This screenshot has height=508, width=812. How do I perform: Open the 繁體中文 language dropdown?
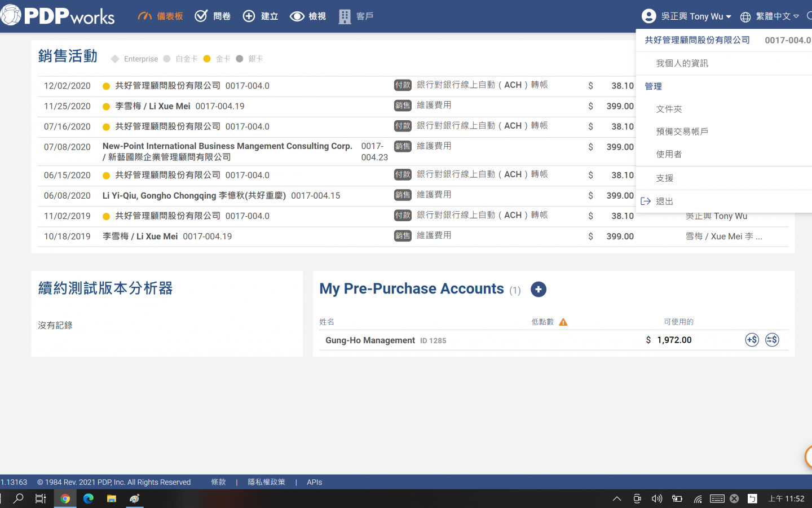click(x=770, y=16)
